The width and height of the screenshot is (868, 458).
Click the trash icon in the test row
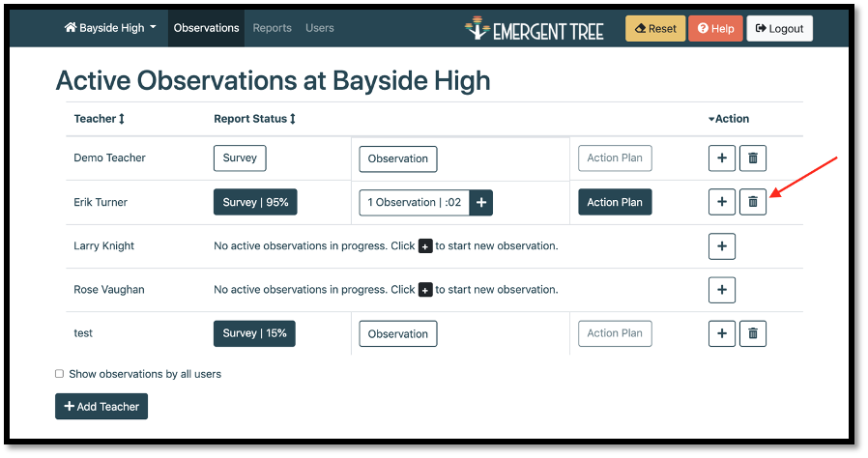[752, 333]
